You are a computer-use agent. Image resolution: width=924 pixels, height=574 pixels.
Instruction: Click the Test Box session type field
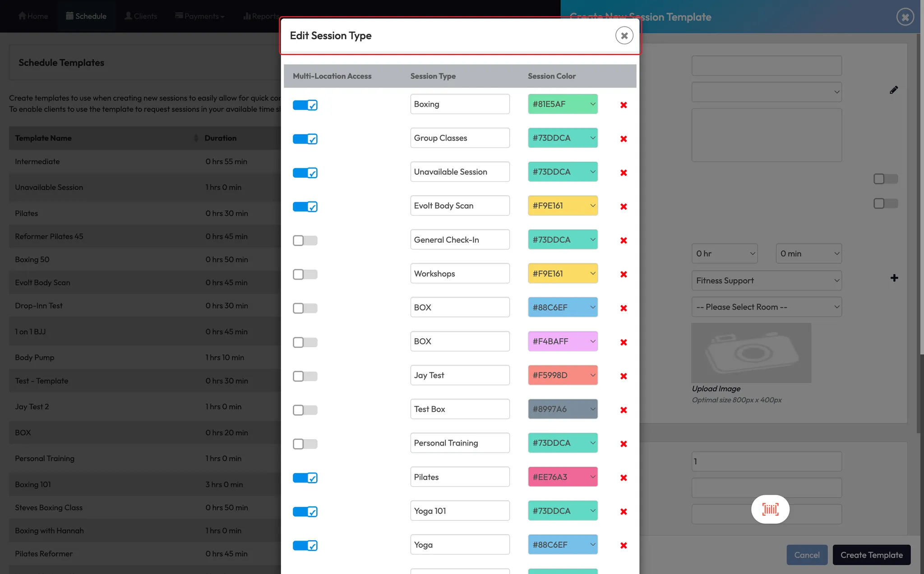460,409
